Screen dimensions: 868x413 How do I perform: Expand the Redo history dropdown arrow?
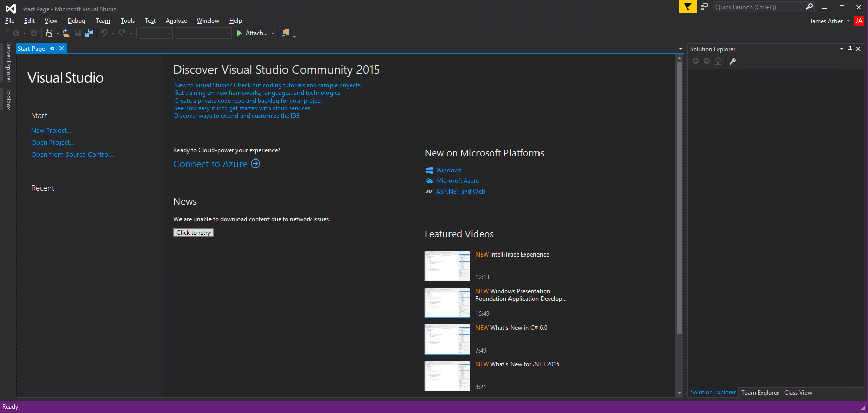tap(131, 34)
